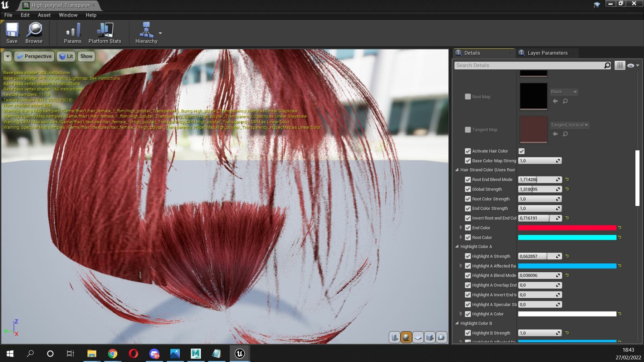Viewport: 644px width, 362px height.
Task: Use selected mesh as preview mesh
Action: coord(441,337)
